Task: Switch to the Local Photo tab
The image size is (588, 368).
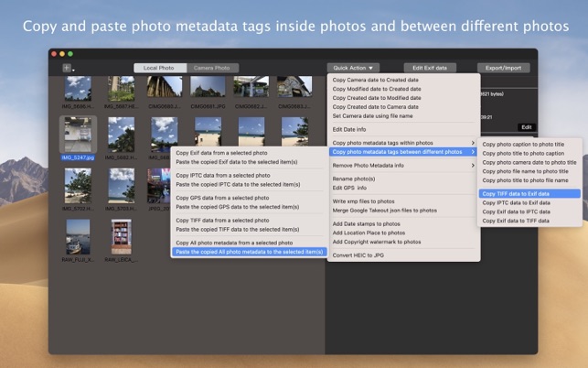Action: point(160,68)
